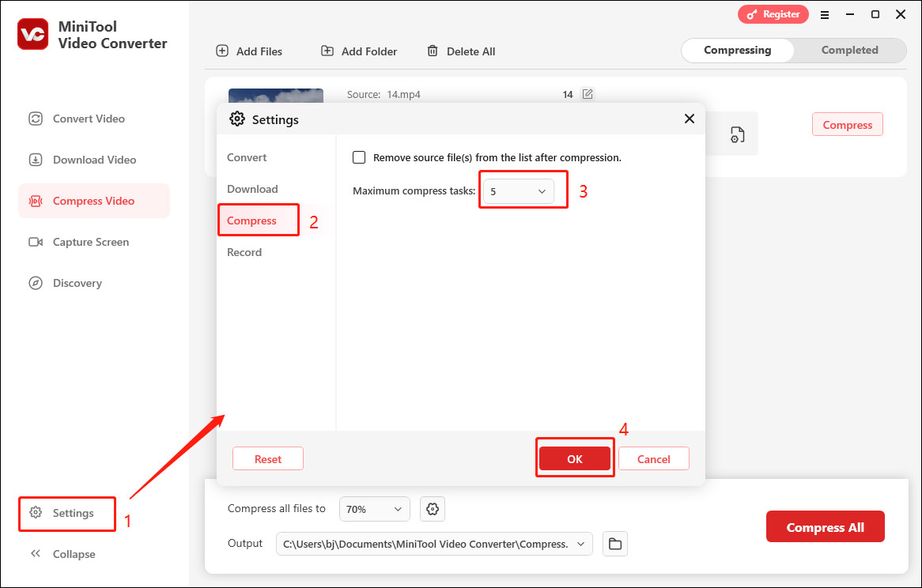922x588 pixels.
Task: Click the Source: 14.mp4 text
Action: coord(384,95)
